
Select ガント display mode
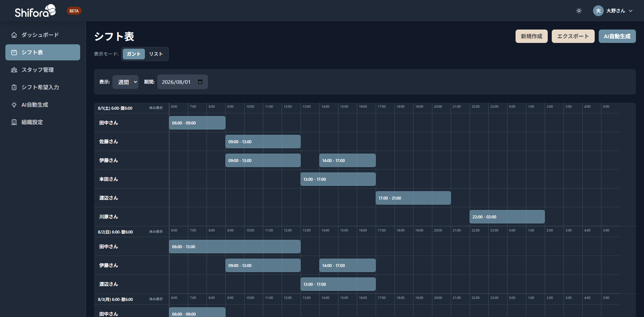[133, 54]
